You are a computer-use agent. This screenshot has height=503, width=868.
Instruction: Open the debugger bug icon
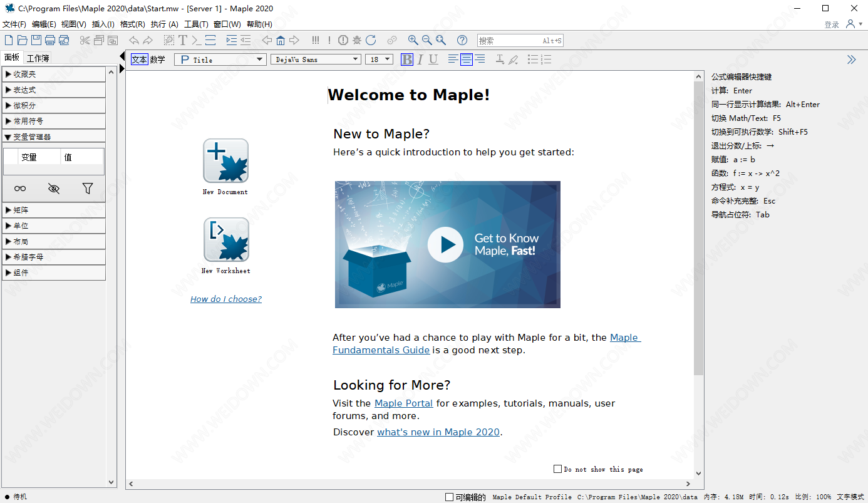[357, 40]
